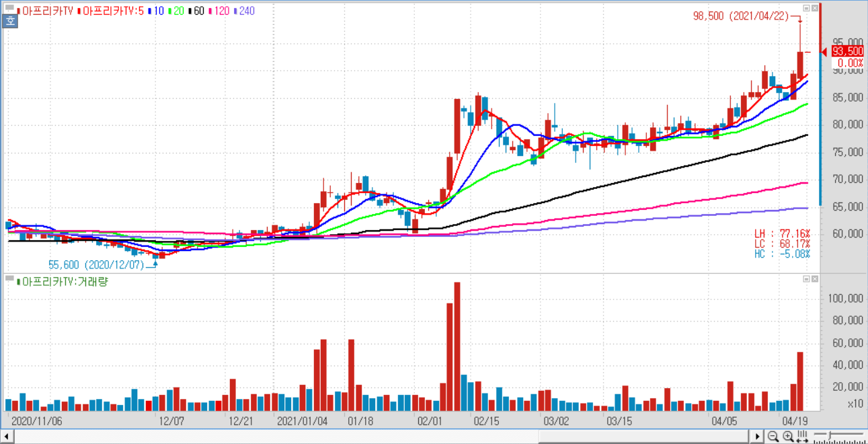Click the HC : -5.08% statistic
The image size is (868, 444).
pos(782,254)
